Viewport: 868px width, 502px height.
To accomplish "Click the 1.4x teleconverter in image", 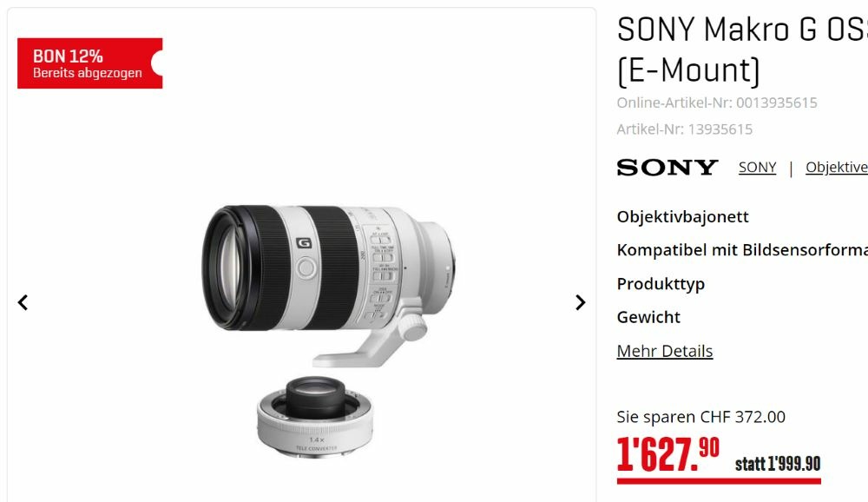I will (x=316, y=416).
